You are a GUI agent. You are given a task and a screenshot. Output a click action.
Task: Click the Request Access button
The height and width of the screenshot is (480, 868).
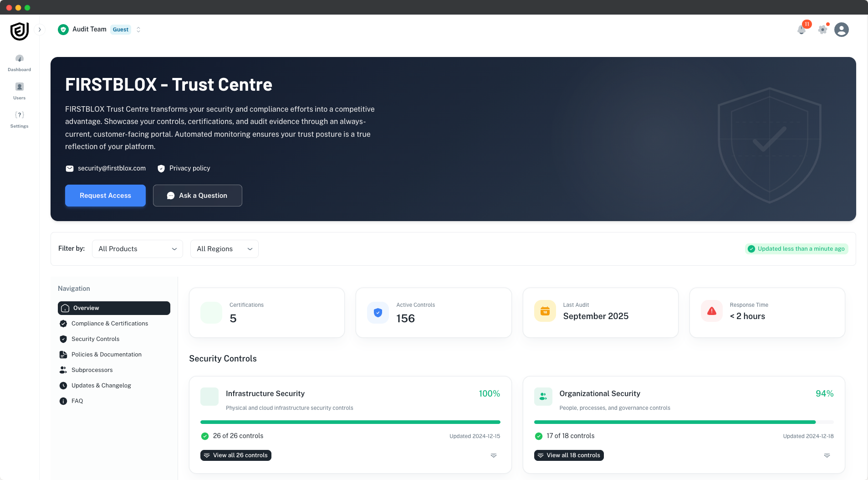(x=105, y=195)
